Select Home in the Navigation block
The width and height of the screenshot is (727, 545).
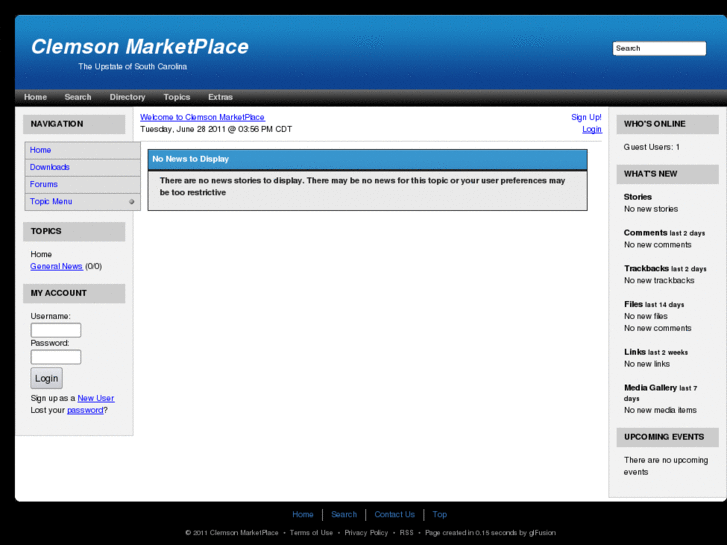tap(83, 150)
